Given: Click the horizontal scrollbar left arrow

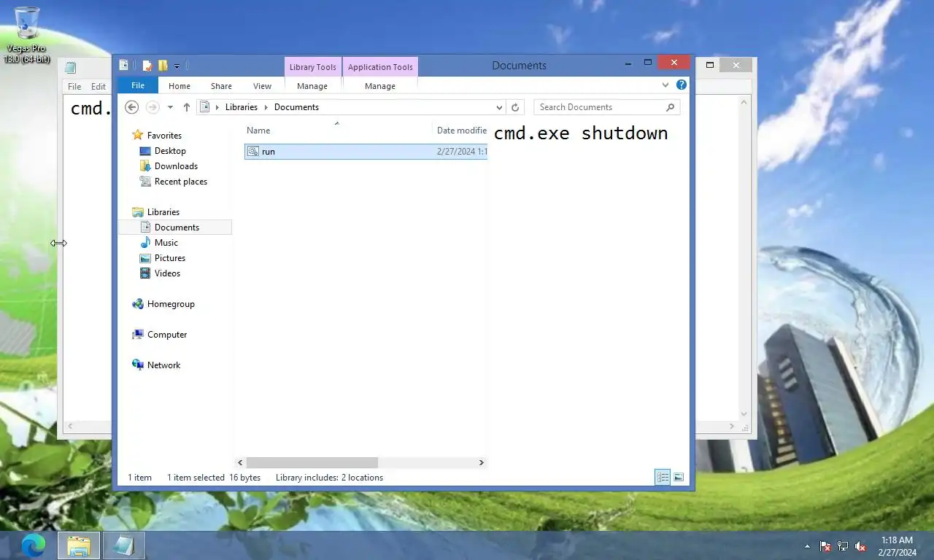Looking at the screenshot, I should 241,462.
